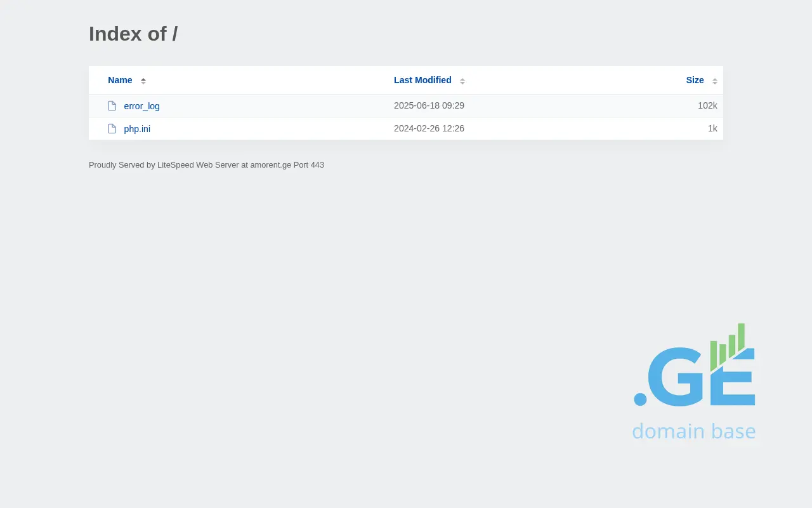This screenshot has width=812, height=508.
Task: Click the 2025-06-18 09:29 modified date
Action: click(x=429, y=105)
